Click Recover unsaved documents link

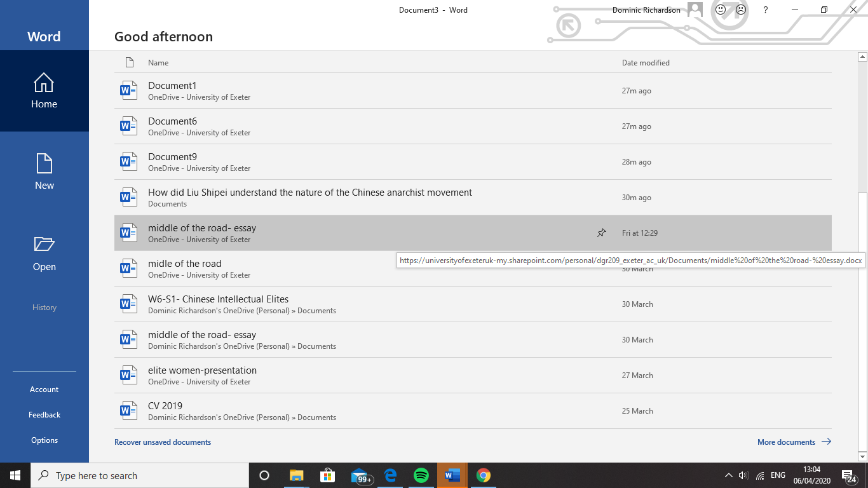click(x=163, y=442)
